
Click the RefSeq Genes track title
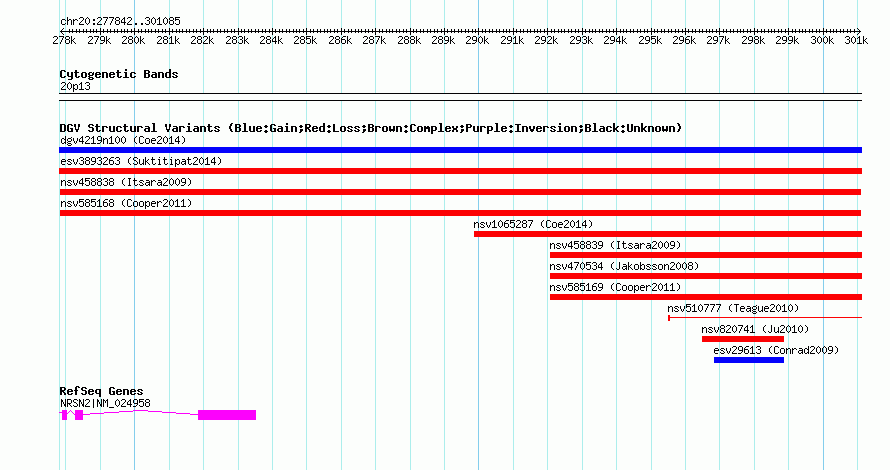coord(102,391)
